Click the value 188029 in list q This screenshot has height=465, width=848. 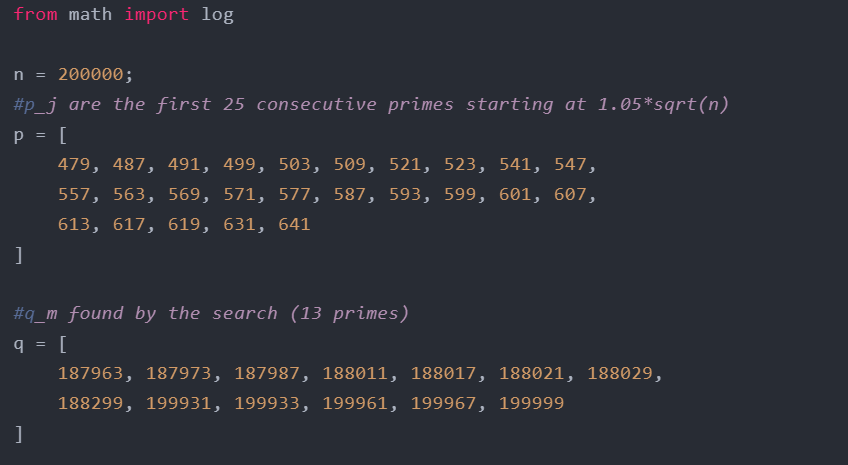620,374
